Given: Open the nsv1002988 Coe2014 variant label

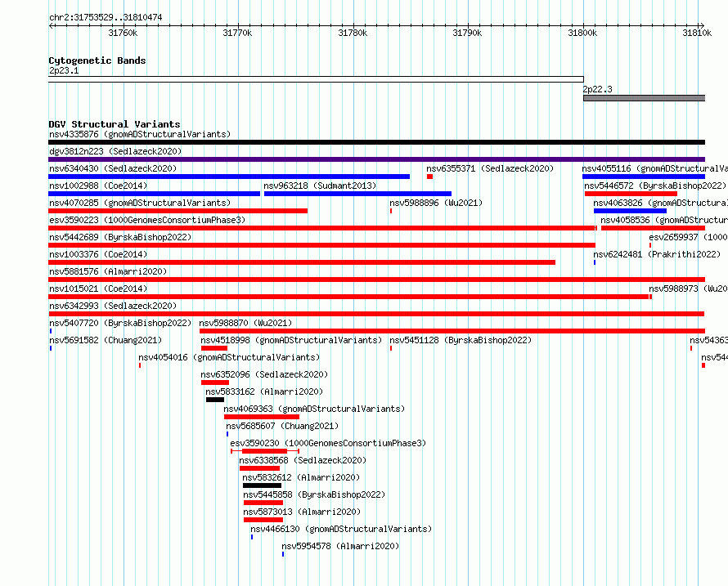Looking at the screenshot, I should tap(98, 186).
